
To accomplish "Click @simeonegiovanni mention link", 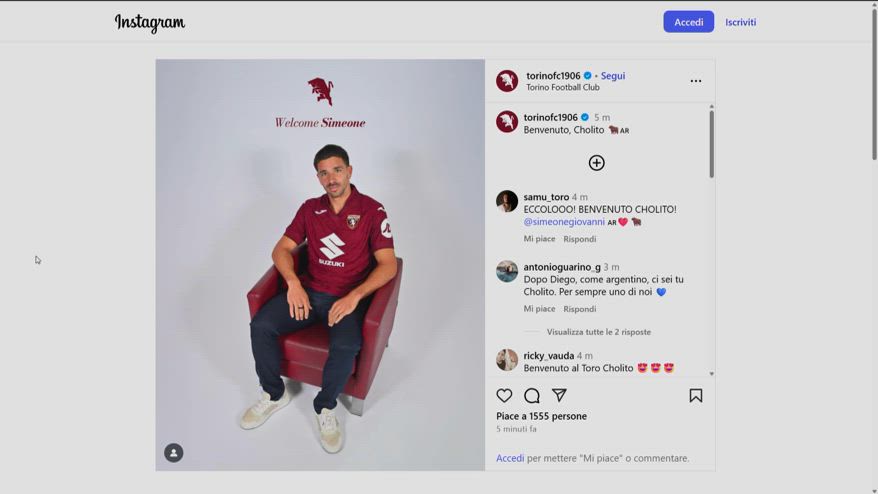I will point(564,222).
